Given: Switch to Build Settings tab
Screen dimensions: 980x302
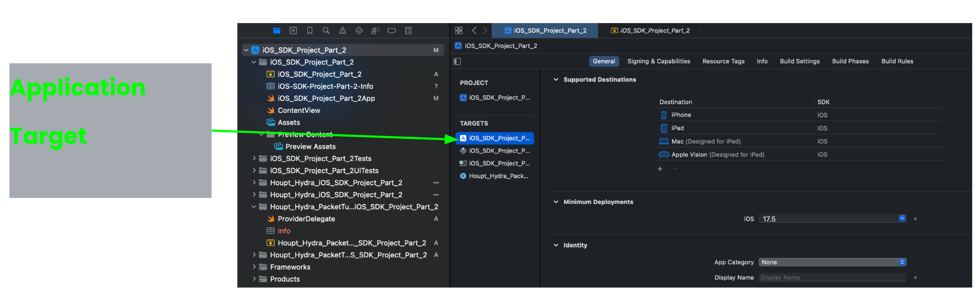Looking at the screenshot, I should tap(800, 62).
